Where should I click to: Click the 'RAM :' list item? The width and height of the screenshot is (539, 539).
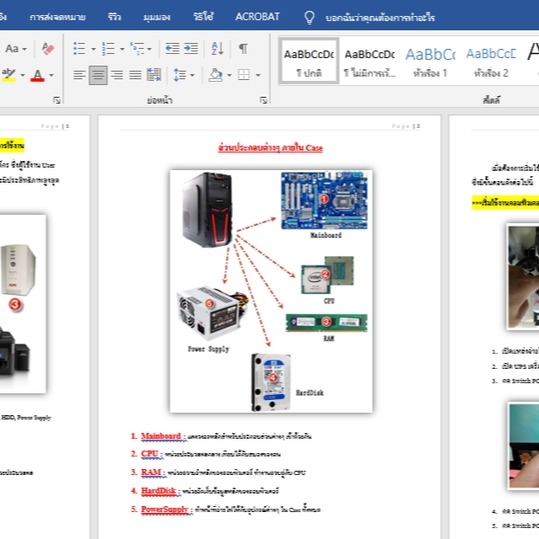pos(218,472)
